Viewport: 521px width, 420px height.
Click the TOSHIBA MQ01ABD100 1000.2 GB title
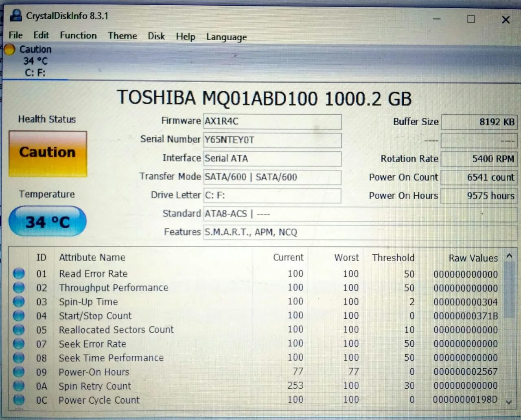[264, 98]
